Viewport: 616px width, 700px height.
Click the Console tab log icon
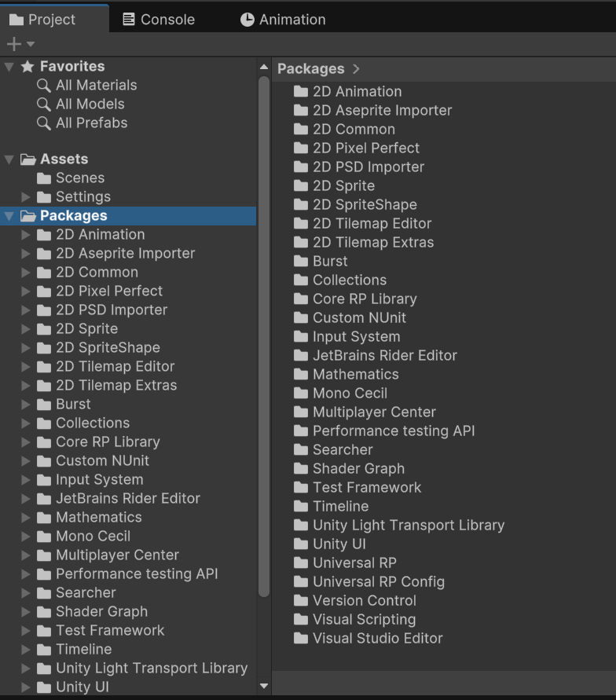click(129, 19)
